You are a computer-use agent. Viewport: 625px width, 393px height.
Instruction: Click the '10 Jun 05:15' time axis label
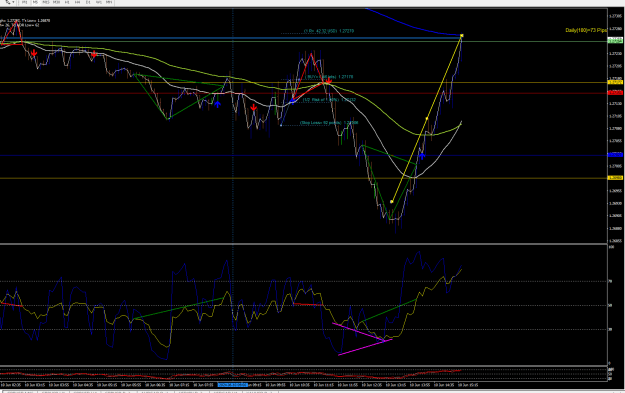tap(107, 385)
